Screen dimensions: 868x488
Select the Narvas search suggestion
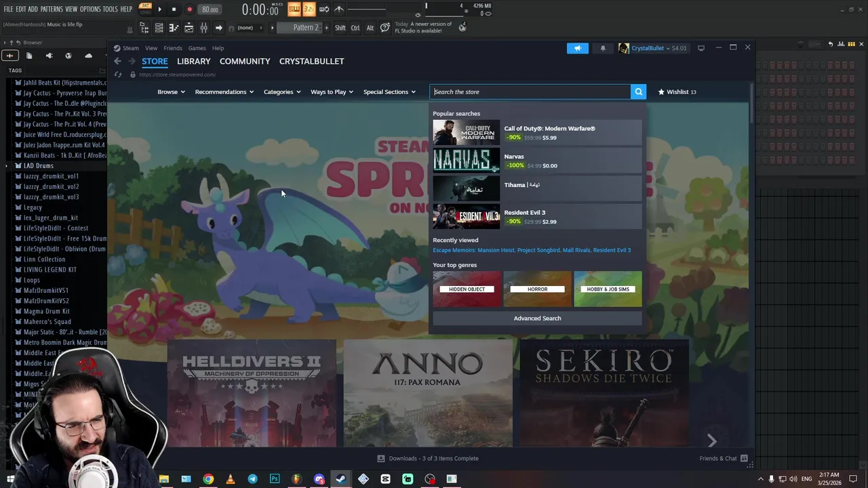click(x=537, y=161)
